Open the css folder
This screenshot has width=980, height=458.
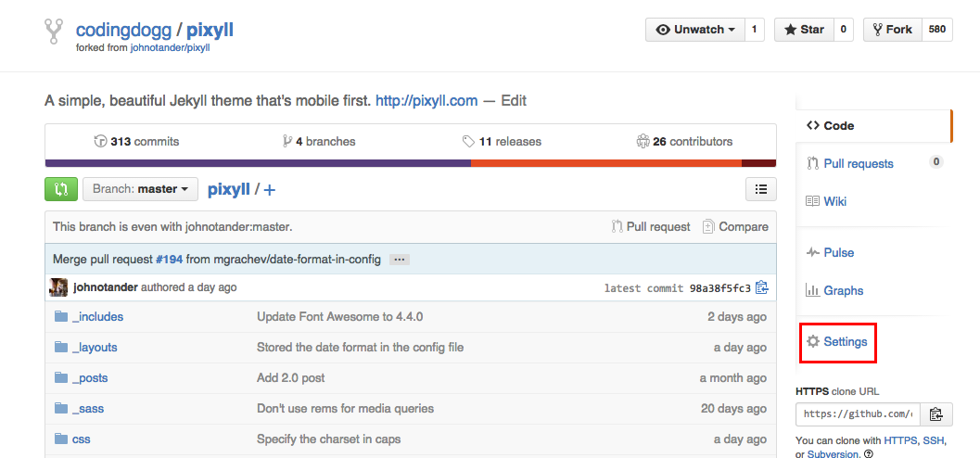[82, 439]
